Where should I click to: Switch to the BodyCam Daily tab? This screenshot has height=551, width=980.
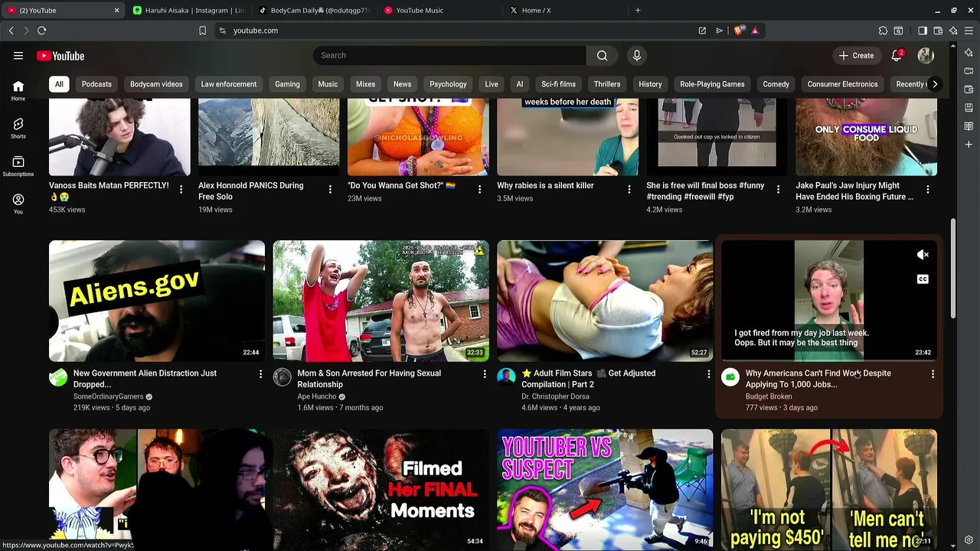point(314,10)
